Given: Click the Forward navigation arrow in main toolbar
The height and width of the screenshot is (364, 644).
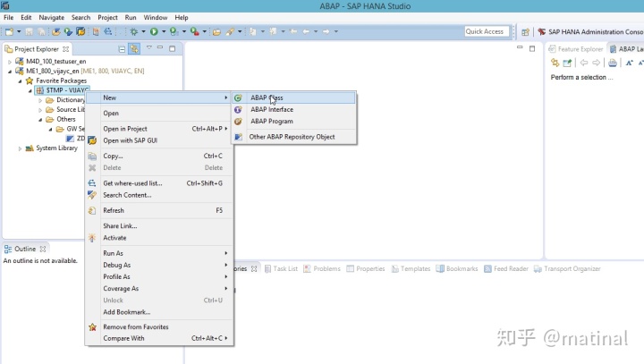Looking at the screenshot, I should (x=326, y=31).
